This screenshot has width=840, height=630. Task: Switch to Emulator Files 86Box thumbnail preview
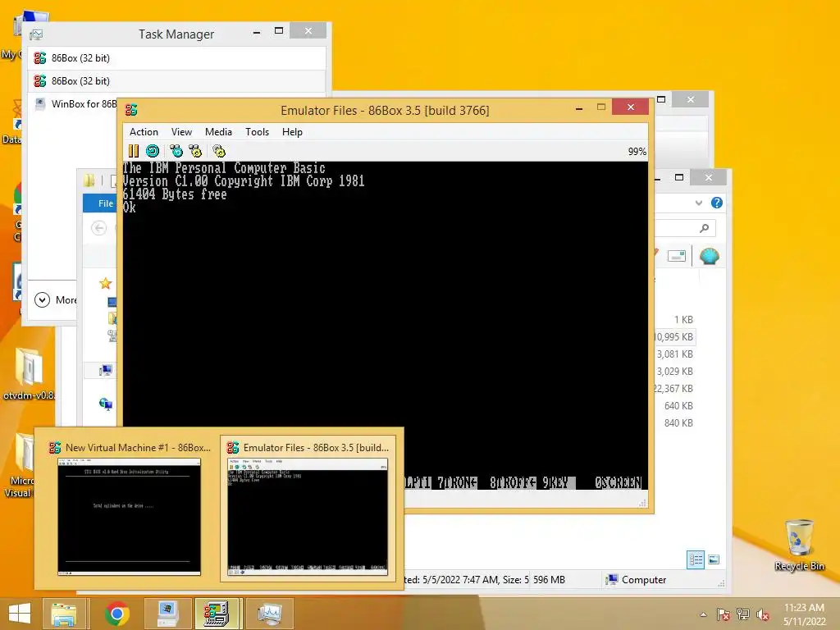(x=308, y=508)
